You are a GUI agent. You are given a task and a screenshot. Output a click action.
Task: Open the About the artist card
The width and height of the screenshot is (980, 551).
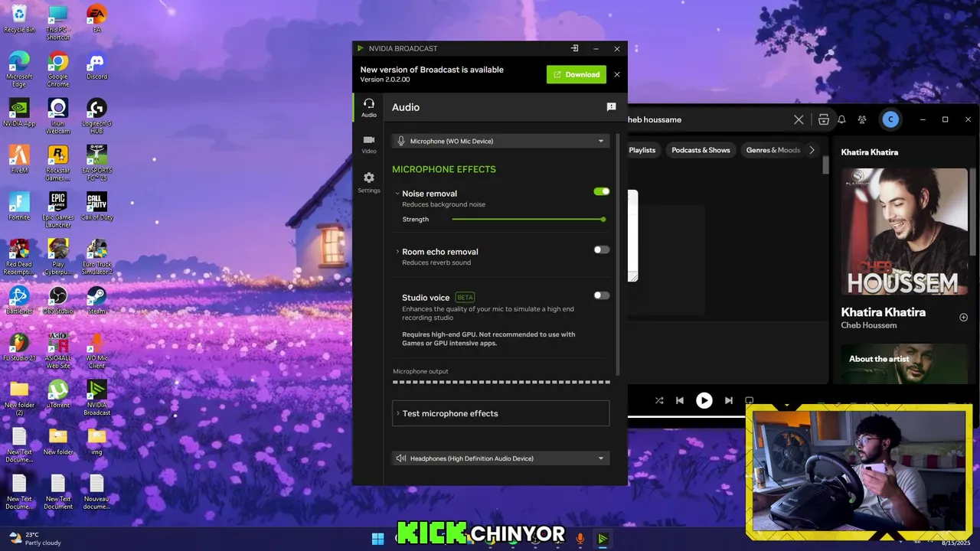[x=905, y=364]
